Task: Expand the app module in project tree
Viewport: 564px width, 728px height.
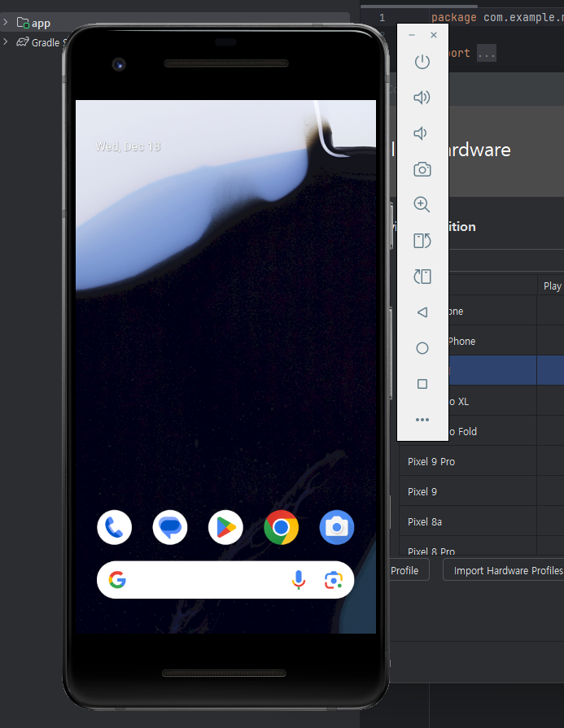Action: tap(6, 22)
